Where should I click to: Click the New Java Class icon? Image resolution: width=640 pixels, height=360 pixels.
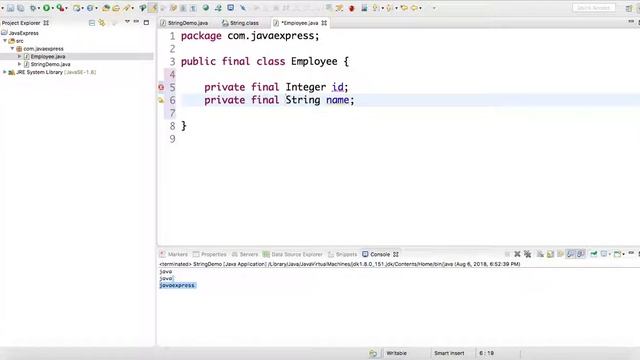[x=90, y=8]
